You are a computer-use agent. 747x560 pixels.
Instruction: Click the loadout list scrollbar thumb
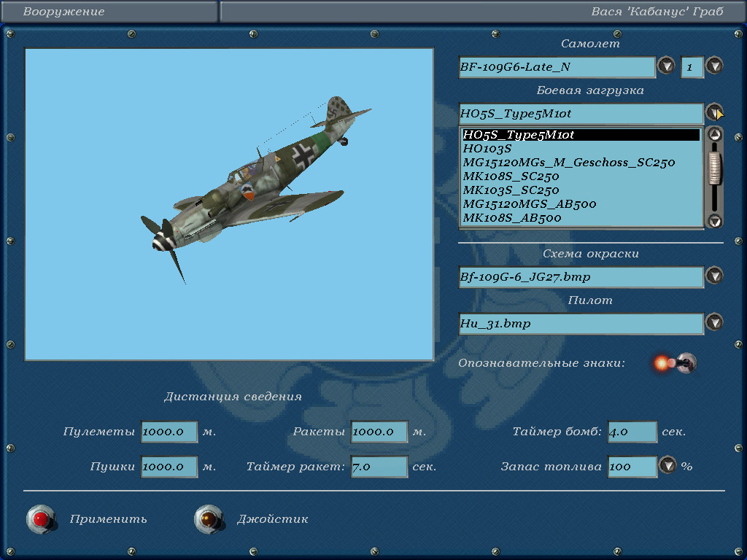point(714,168)
